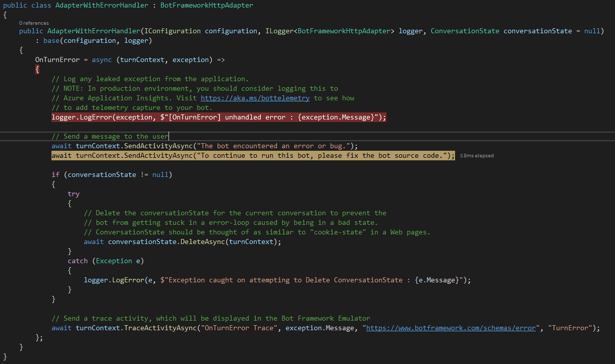Click the 'if (conversationState != null)' statement
This screenshot has height=364, width=615.
click(112, 174)
